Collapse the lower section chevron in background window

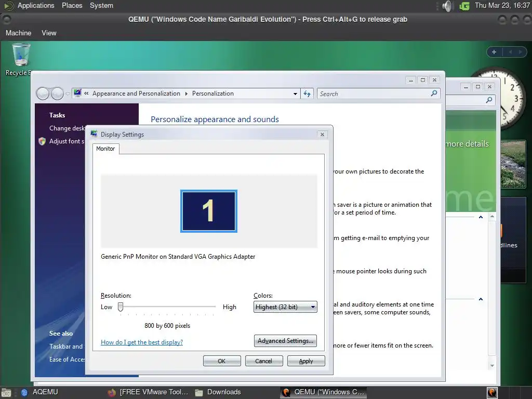481,299
